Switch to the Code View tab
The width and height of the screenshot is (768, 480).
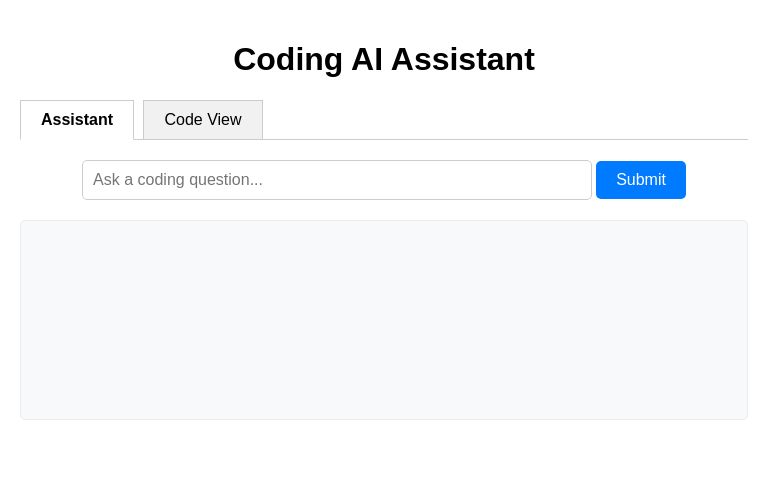click(x=203, y=120)
